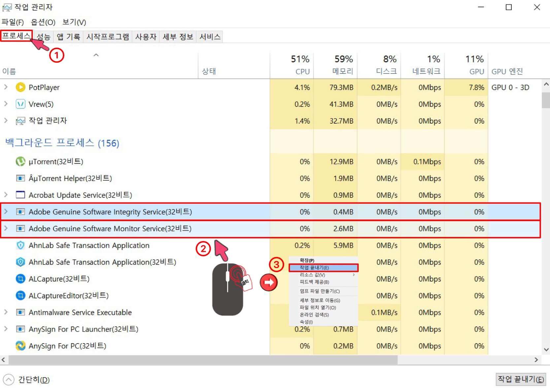Viewport: 550px width, 392px height.
Task: Open 리소스 값(V) submenu
Action: [x=323, y=275]
